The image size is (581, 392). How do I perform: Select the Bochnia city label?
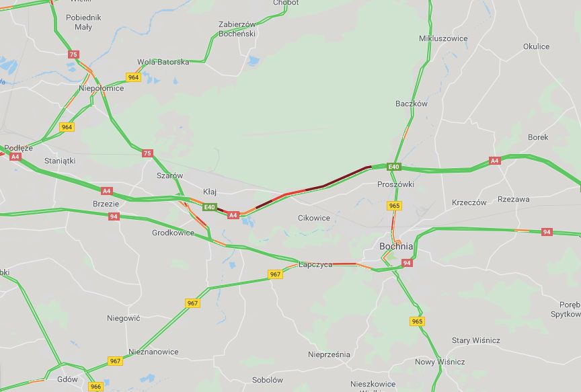click(x=395, y=246)
